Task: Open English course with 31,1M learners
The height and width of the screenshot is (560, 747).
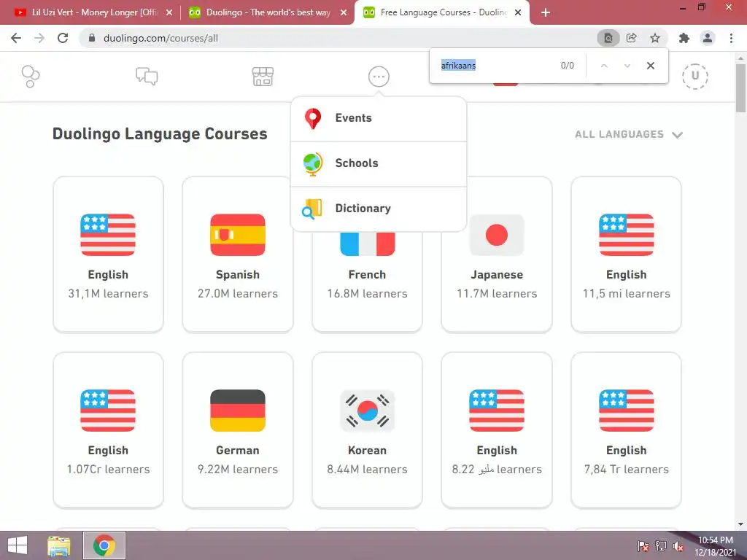Action: [108, 254]
